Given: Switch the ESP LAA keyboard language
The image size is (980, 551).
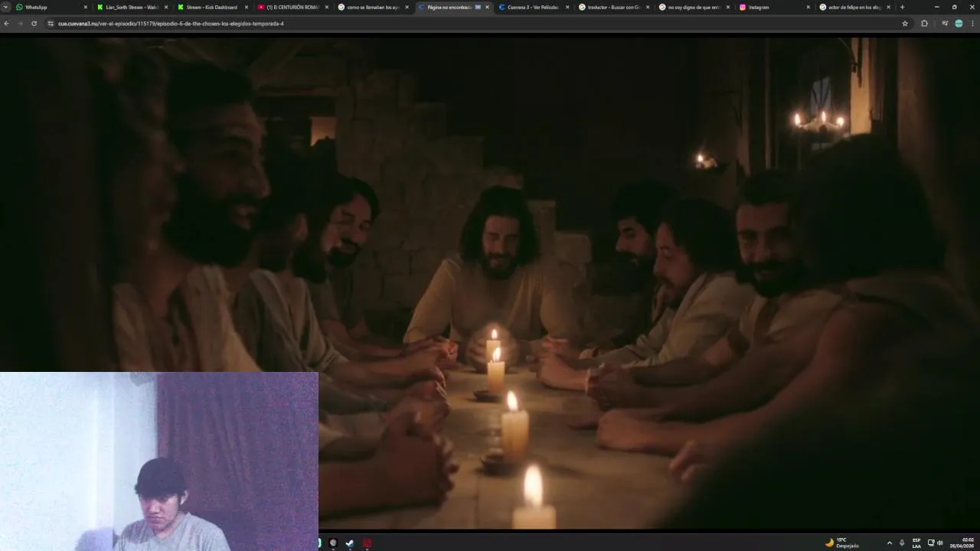Looking at the screenshot, I should pos(916,543).
